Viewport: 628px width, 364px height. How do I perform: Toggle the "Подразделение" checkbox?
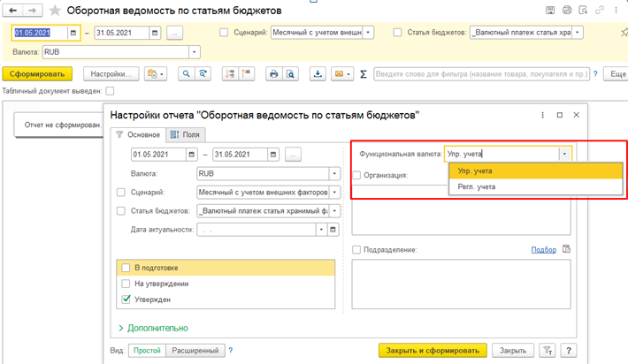(x=356, y=250)
